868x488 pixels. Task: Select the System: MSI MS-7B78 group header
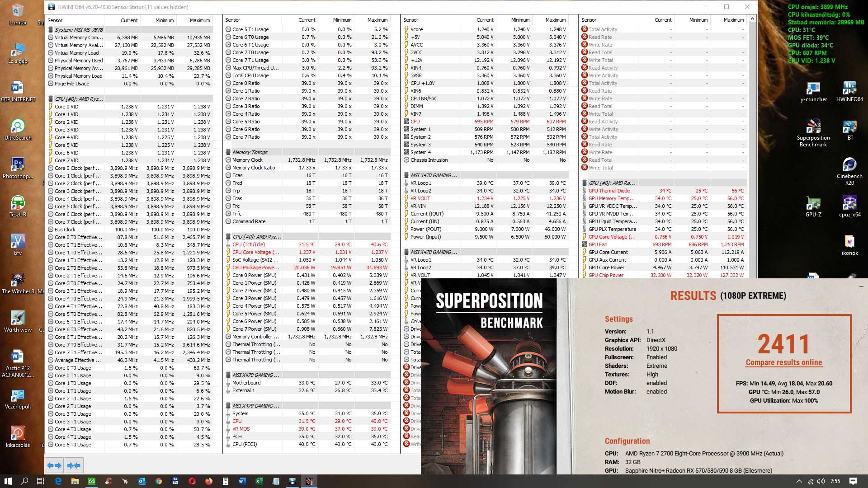pos(129,30)
